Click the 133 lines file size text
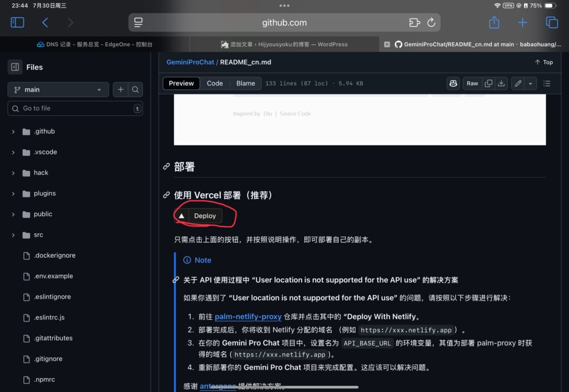Image resolution: width=569 pixels, height=392 pixels. (314, 83)
